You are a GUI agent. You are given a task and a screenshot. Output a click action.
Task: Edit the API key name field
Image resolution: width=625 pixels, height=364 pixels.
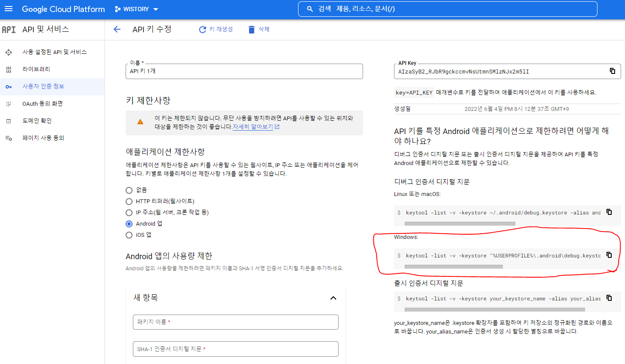coord(244,71)
